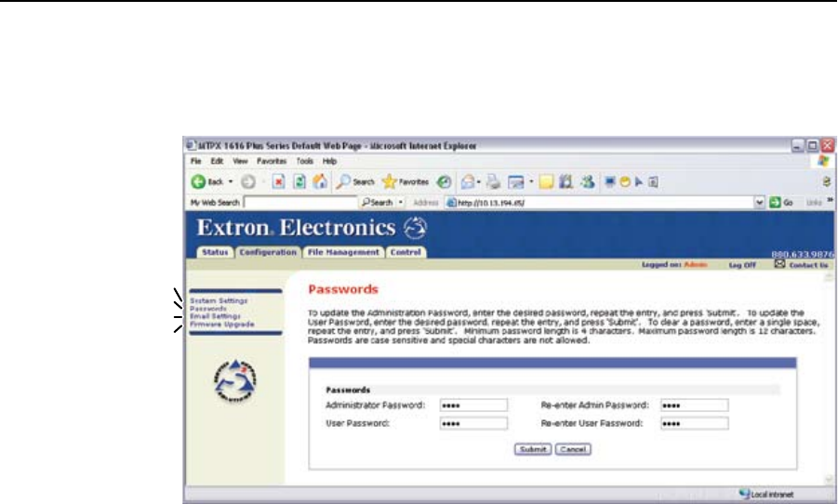Open the Messenger people icon
The height and width of the screenshot is (504, 838).
coord(588,181)
